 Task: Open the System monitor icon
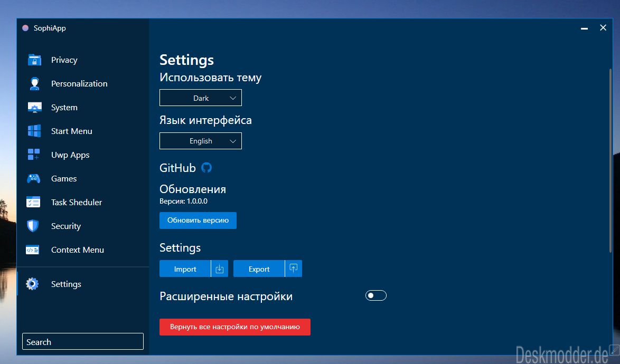tap(34, 108)
